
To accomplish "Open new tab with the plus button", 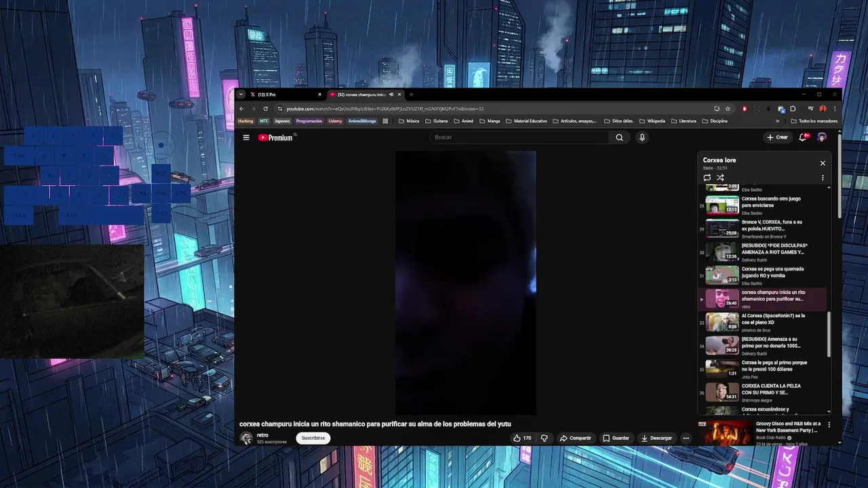I will tap(411, 94).
